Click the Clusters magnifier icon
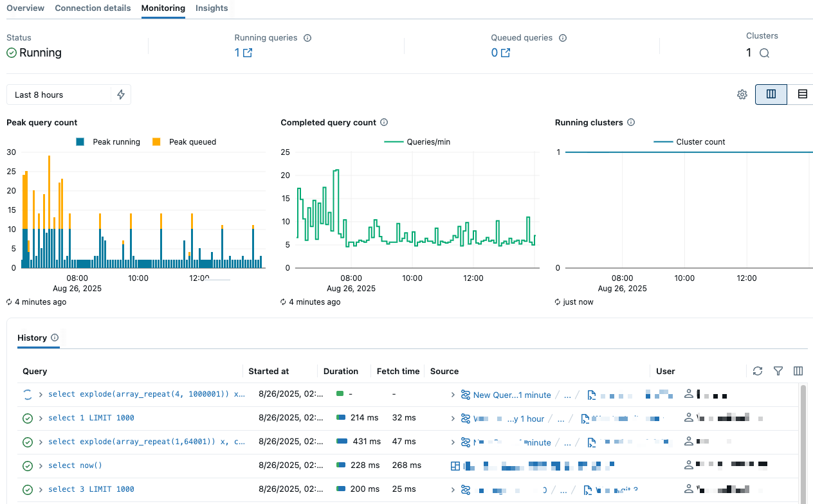 [764, 53]
